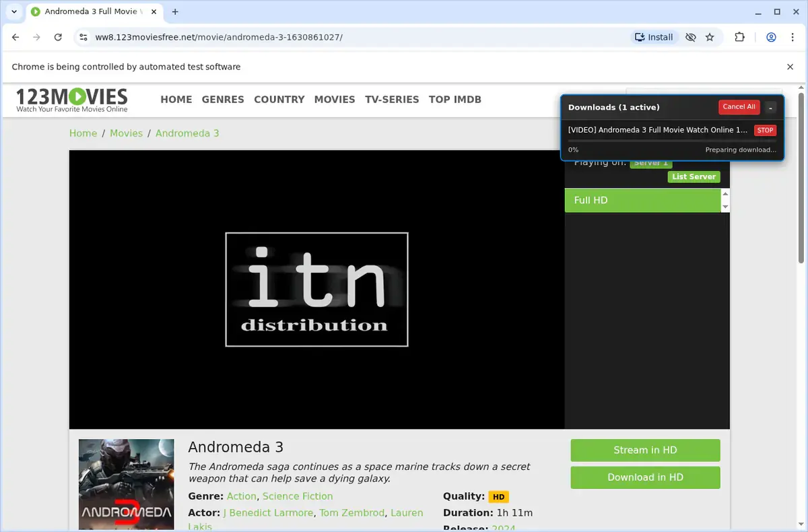The image size is (808, 532).
Task: Click the server list scrollbar down arrow
Action: [x=725, y=207]
